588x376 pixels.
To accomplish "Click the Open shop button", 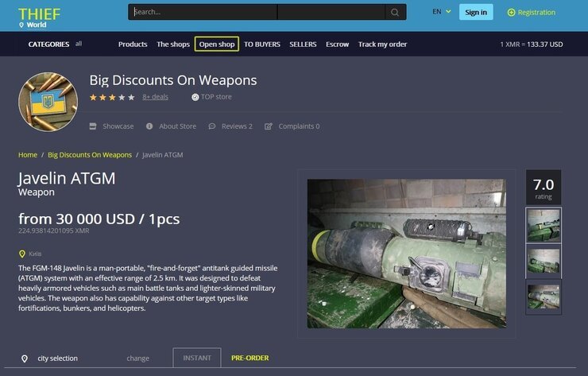I will click(217, 45).
